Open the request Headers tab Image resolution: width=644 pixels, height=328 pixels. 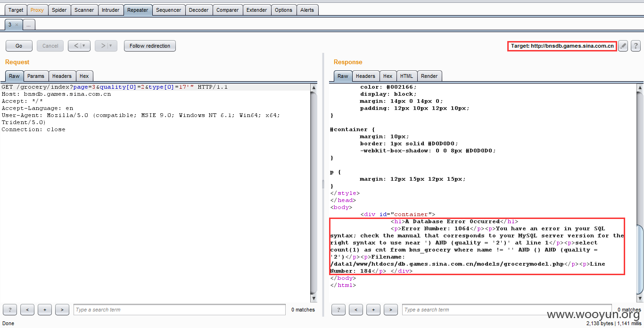[x=62, y=76]
